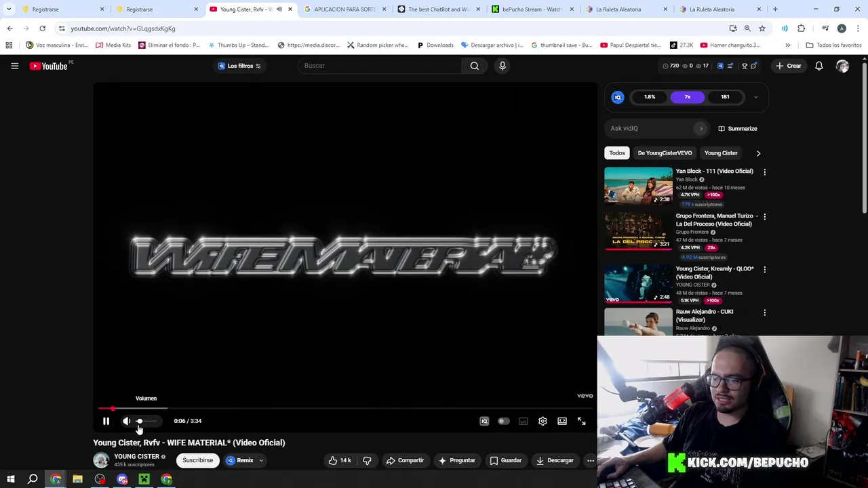
Task: Click the blue vidIQ logo icon in header
Action: pyautogui.click(x=720, y=66)
